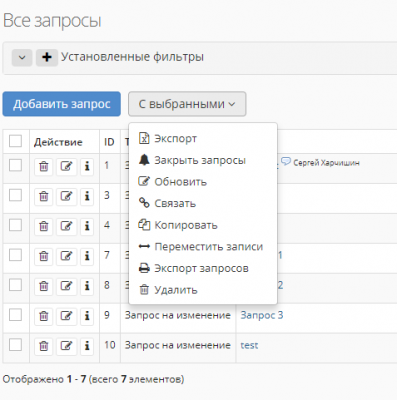Check the checkbox for request ID 3
This screenshot has width=397, height=400.
pos(15,195)
